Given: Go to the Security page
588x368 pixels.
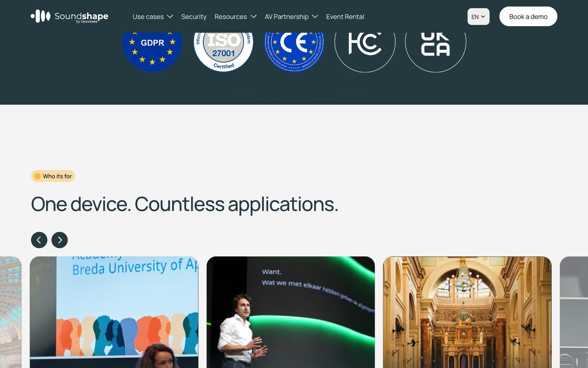Looking at the screenshot, I should 194,17.
